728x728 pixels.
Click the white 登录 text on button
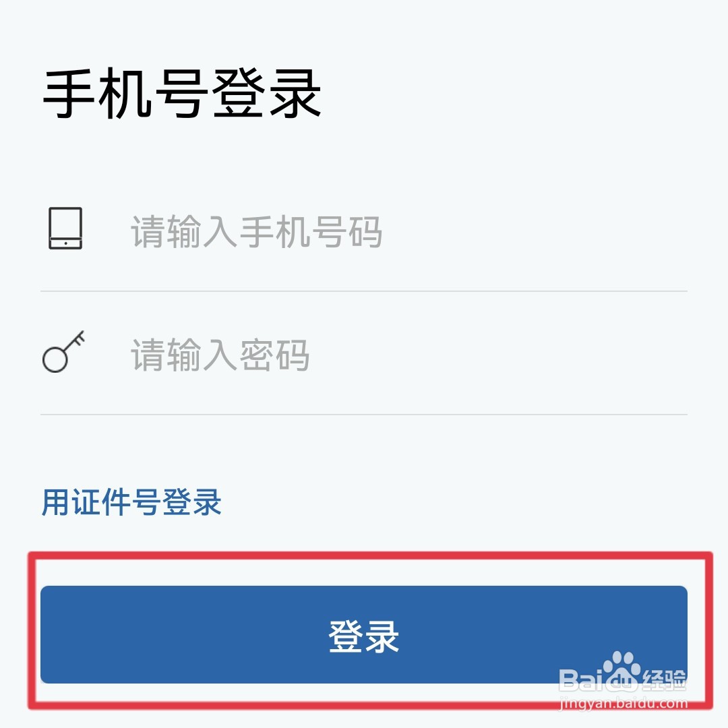[363, 636]
